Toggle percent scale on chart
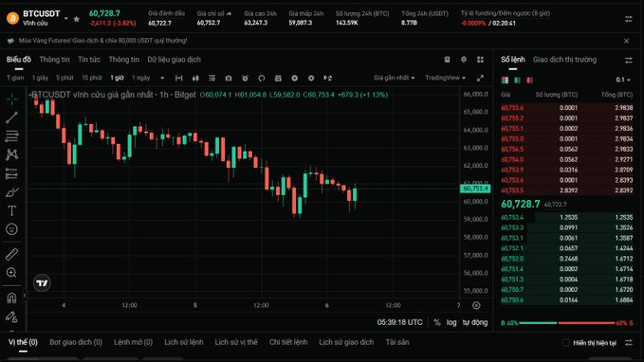 point(437,322)
